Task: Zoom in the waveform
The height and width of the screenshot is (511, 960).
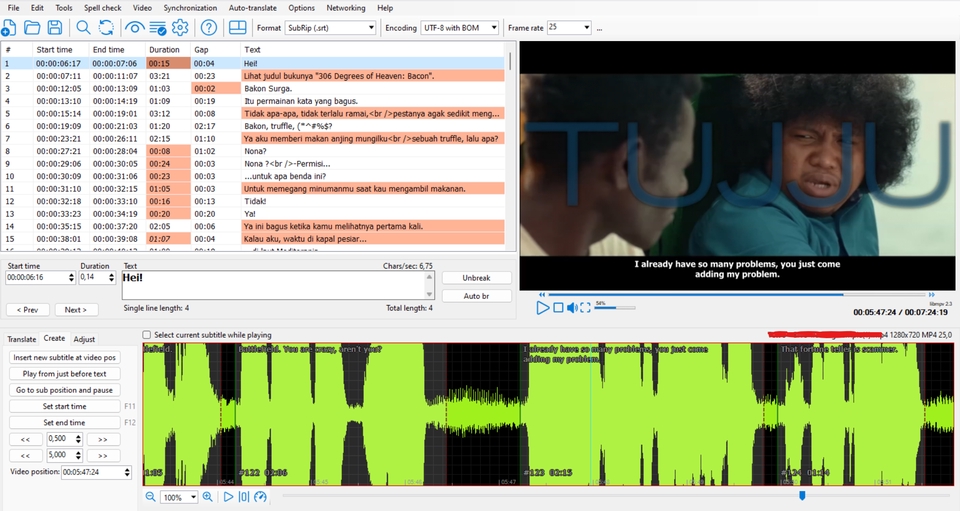Action: 208,497
